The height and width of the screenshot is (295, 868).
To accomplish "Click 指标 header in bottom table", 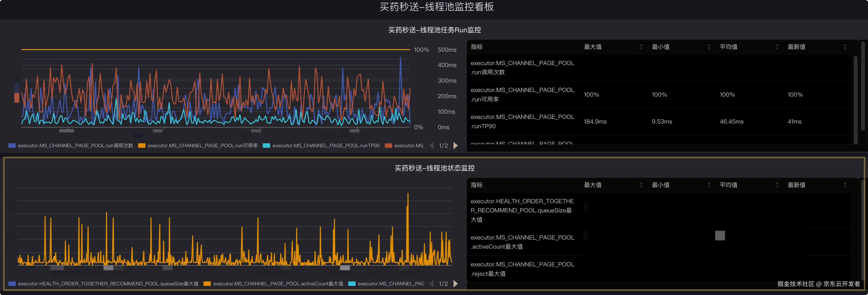I will tap(476, 185).
